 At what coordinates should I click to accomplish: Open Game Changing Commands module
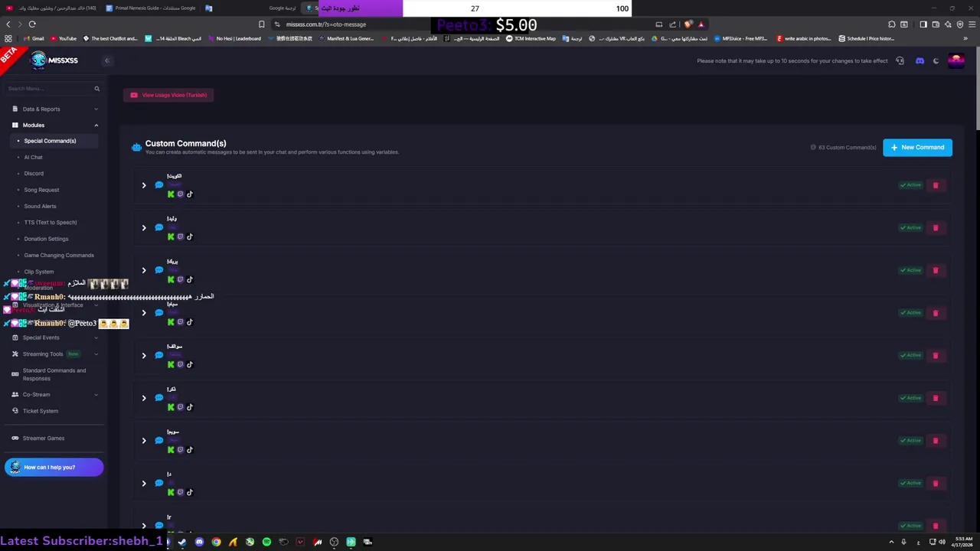(59, 256)
